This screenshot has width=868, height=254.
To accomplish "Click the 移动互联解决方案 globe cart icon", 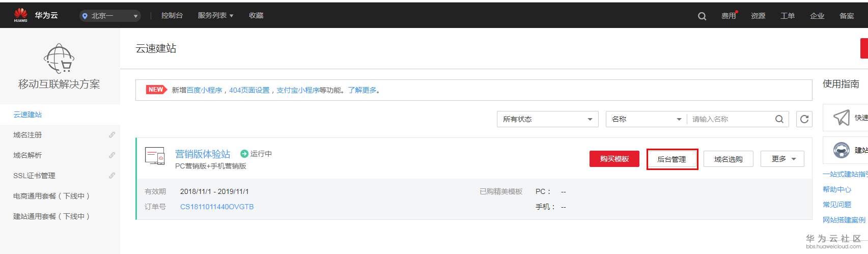I will pos(59,59).
